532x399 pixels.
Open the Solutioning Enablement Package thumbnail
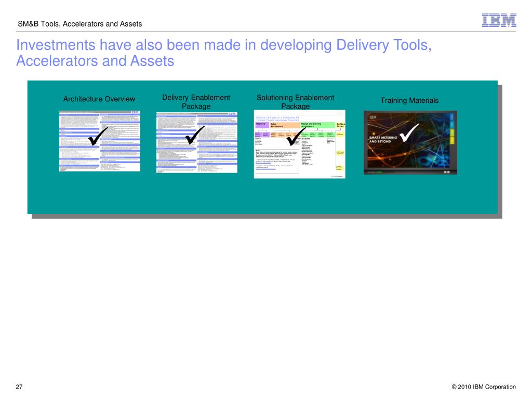click(x=300, y=144)
